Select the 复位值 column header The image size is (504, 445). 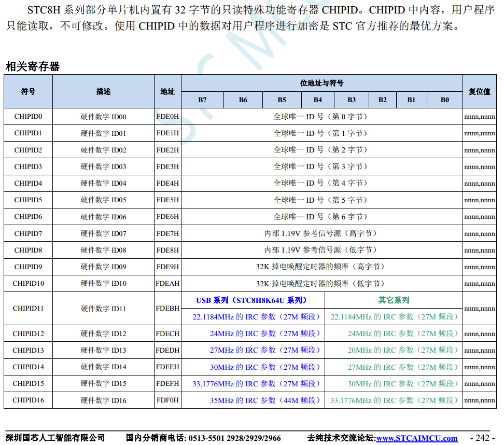[x=480, y=91]
